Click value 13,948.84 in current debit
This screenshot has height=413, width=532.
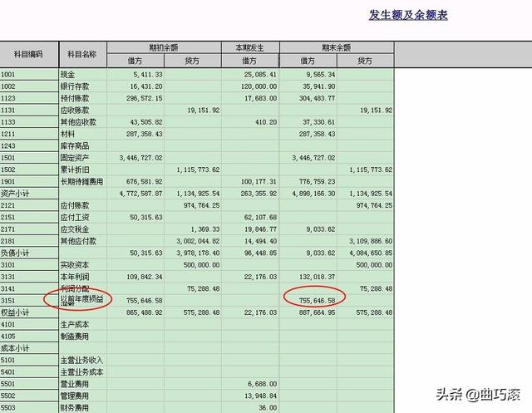coord(261,396)
